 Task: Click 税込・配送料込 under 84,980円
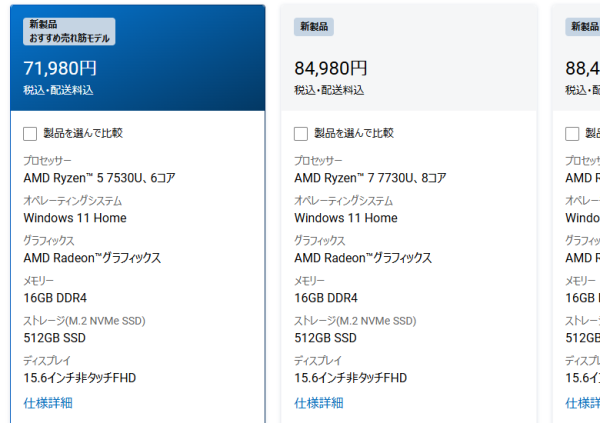[329, 90]
